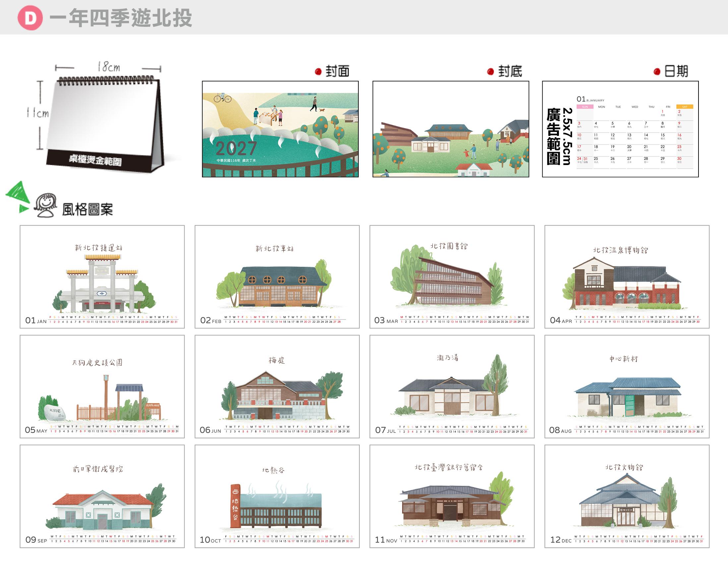This screenshot has height=564, width=728.
Task: Open the 2027 front cover thumbnail
Action: tap(280, 129)
